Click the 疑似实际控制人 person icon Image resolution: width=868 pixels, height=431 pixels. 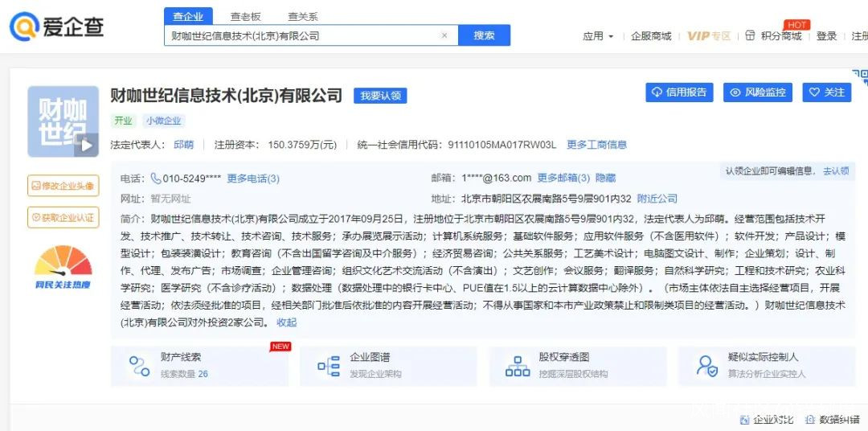[x=707, y=366]
